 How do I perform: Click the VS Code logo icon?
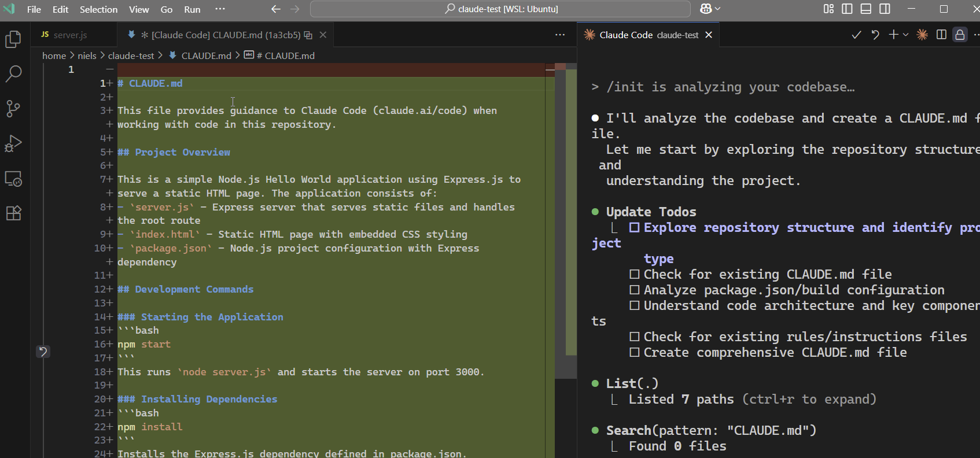(9, 9)
